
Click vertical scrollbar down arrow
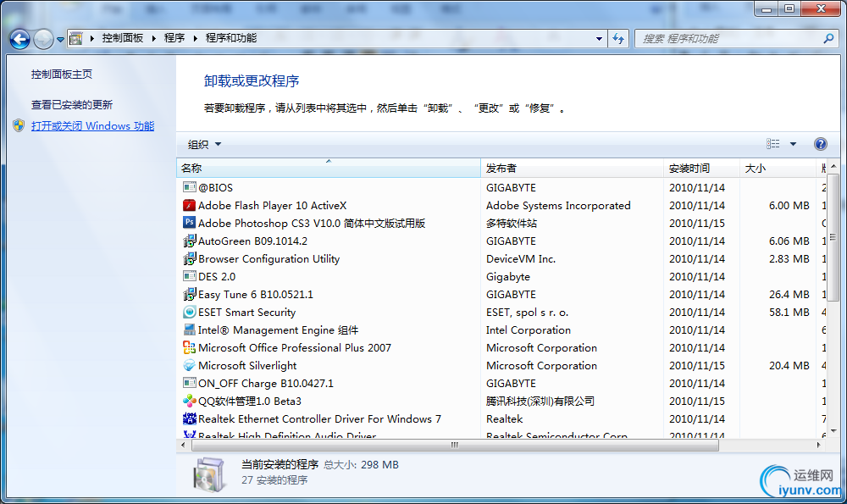833,431
